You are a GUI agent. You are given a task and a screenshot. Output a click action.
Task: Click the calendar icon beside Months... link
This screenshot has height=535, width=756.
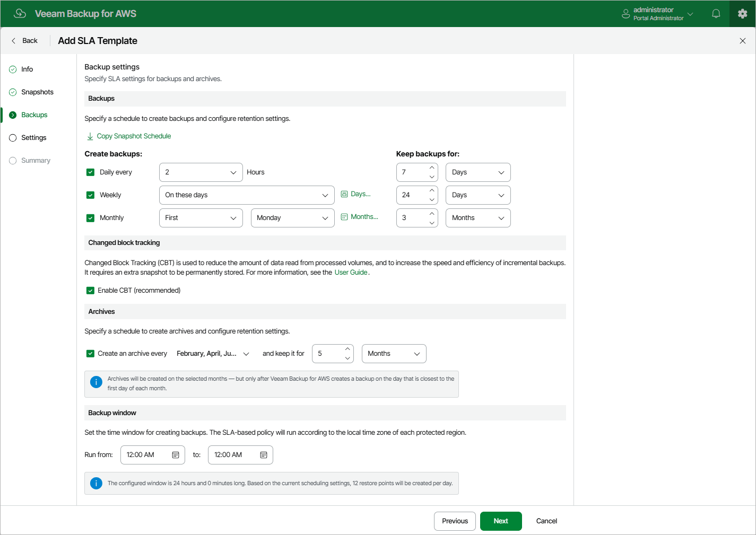click(344, 216)
